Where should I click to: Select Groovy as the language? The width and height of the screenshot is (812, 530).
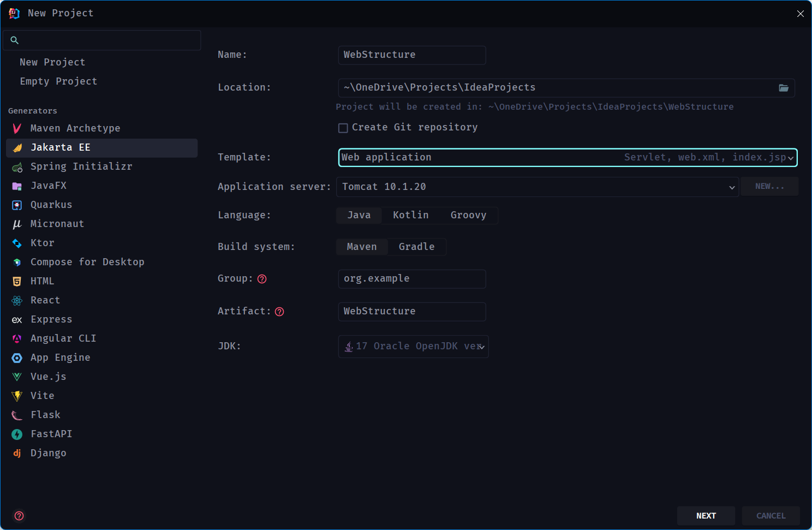[x=468, y=215]
